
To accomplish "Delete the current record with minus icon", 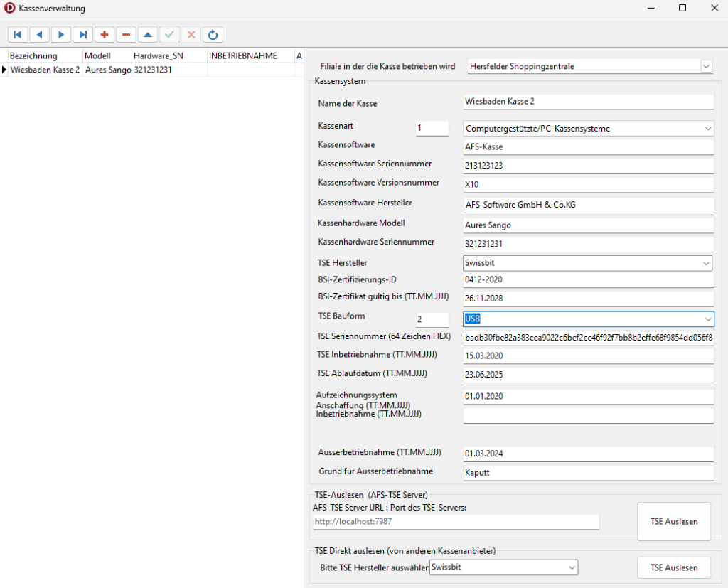I will coord(126,35).
